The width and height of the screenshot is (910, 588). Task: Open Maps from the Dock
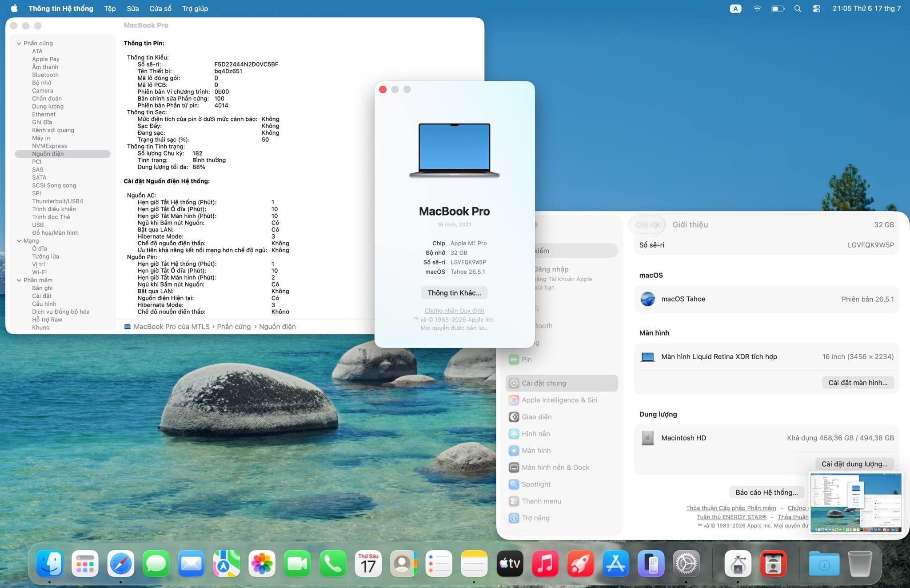tap(227, 564)
